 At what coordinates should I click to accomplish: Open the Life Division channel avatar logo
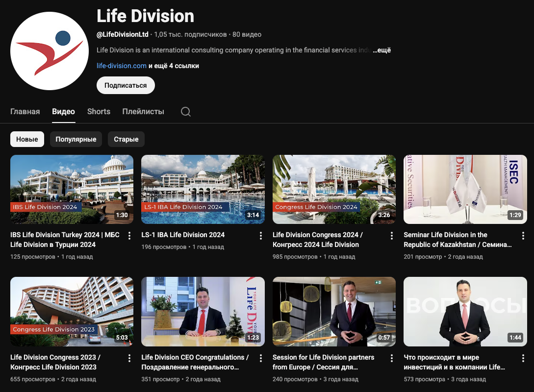(x=50, y=51)
